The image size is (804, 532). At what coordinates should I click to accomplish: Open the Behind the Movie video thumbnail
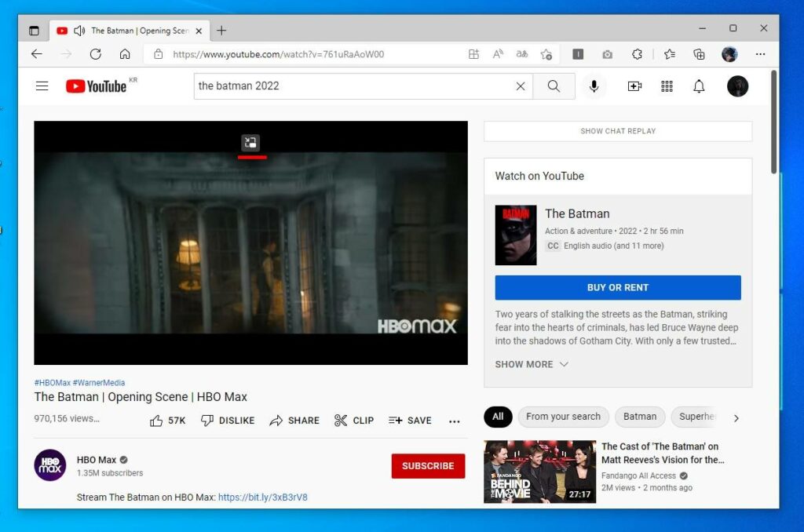[x=540, y=472]
